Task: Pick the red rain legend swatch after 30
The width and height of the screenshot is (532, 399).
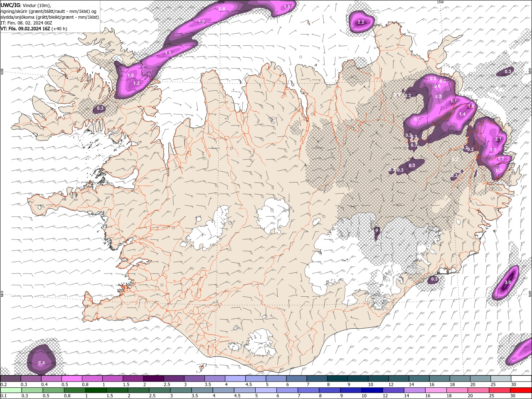Action: [x=520, y=390]
